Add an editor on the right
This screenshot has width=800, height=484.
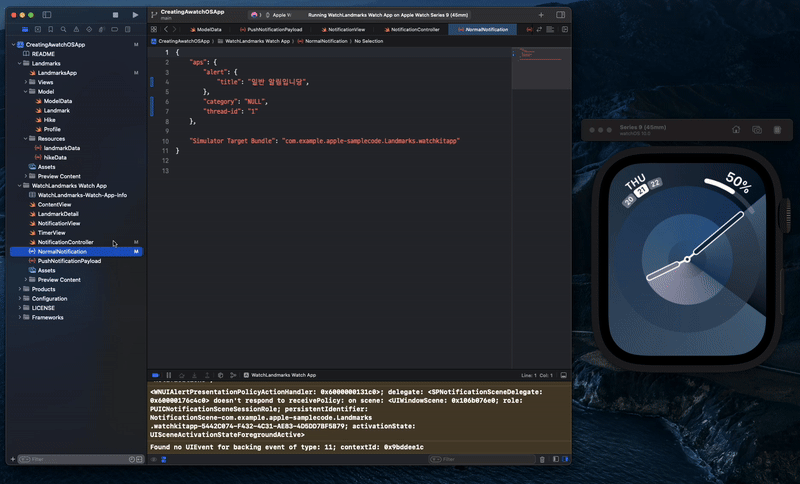tap(565, 30)
